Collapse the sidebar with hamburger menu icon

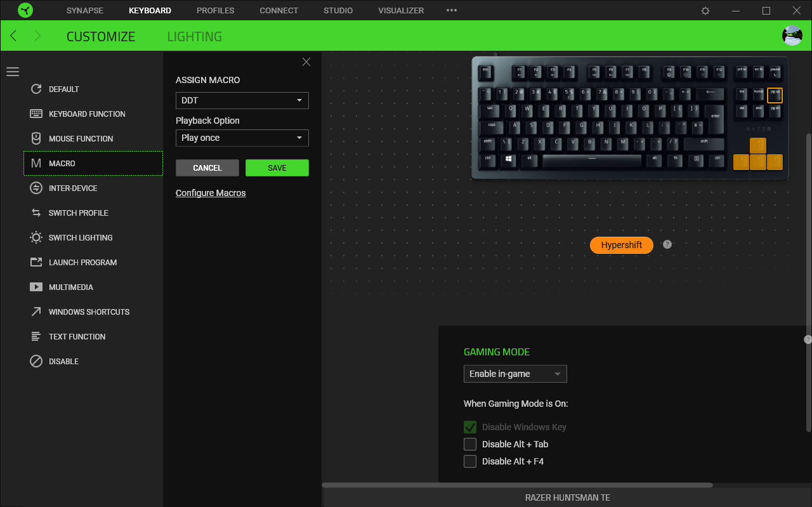[x=13, y=72]
